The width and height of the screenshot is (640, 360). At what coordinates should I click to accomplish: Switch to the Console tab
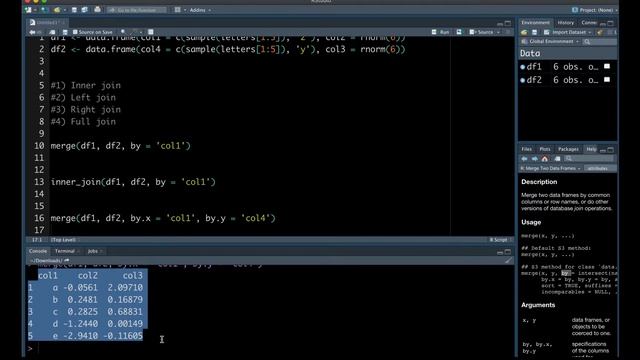(38, 251)
